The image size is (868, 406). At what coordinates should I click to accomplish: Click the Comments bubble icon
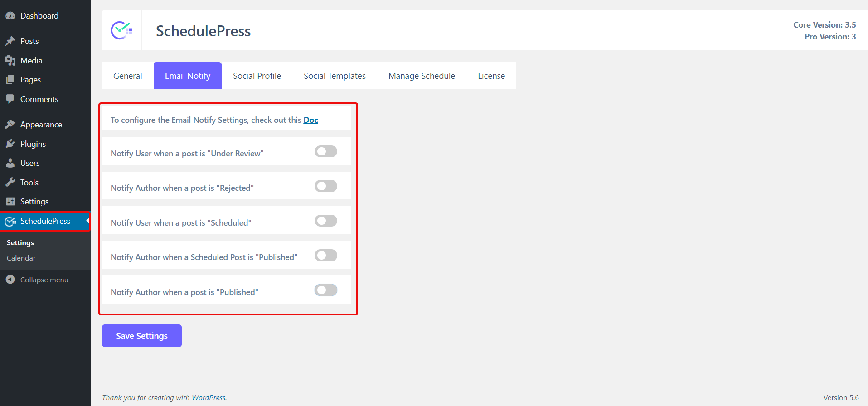pyautogui.click(x=10, y=99)
